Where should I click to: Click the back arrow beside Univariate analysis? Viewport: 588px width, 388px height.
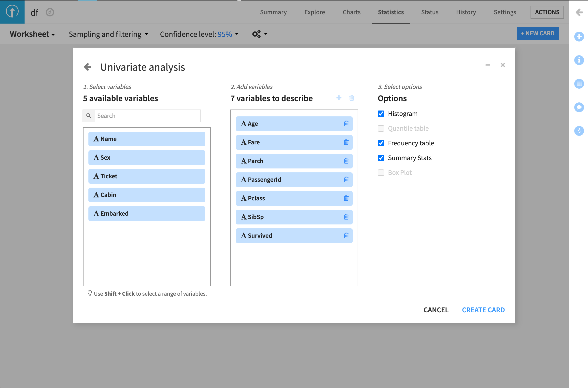click(x=88, y=67)
